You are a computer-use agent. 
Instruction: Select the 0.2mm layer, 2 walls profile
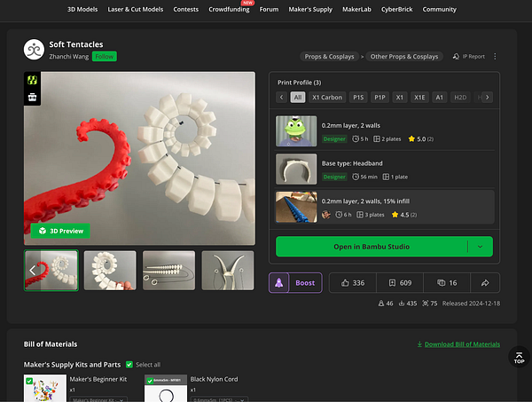pos(385,131)
